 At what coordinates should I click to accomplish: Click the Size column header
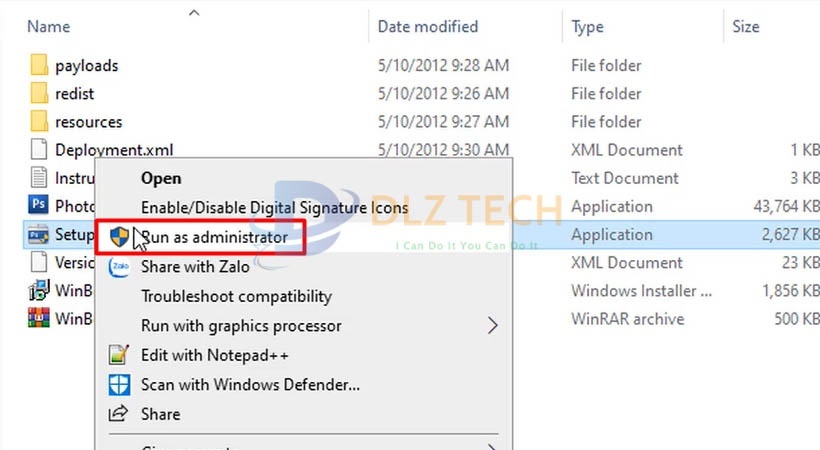click(746, 27)
